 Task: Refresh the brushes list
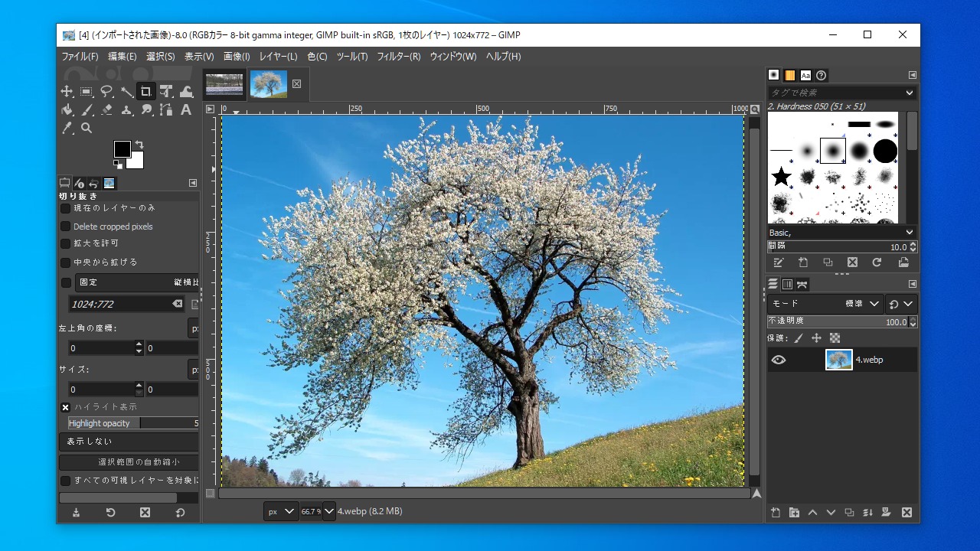point(877,262)
